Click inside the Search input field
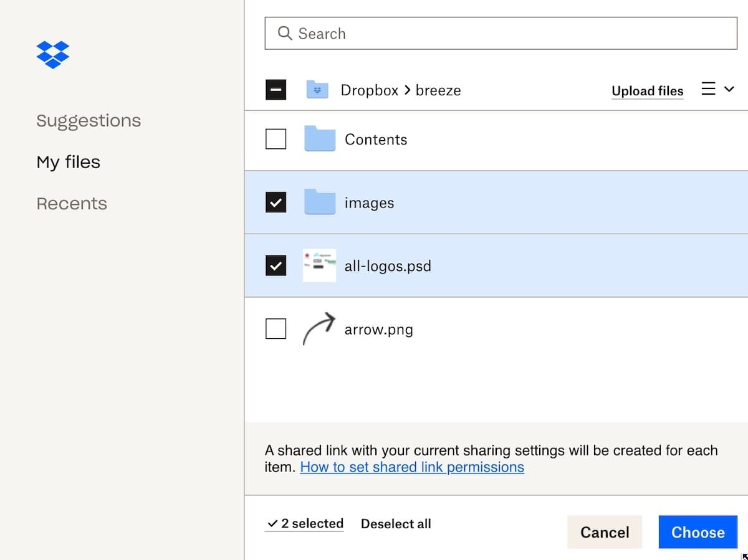This screenshot has height=560, width=748. 436,33
